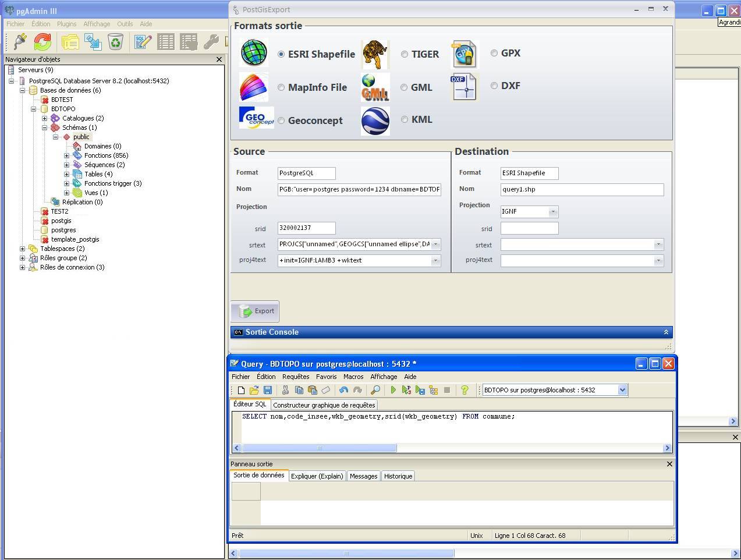741x560 pixels.
Task: Switch to the Messages output tab
Action: 363,476
